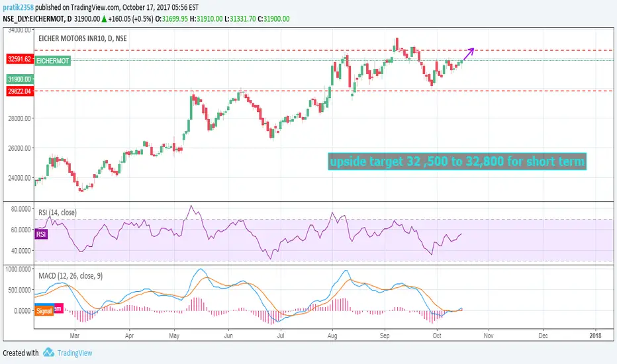
Task: Click the Mar label on time axis
Action: point(74,336)
